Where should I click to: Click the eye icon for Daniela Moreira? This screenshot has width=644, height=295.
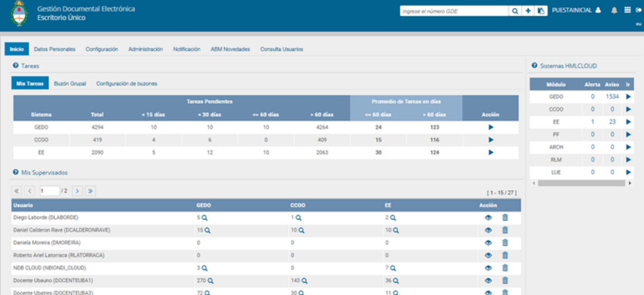(x=488, y=243)
